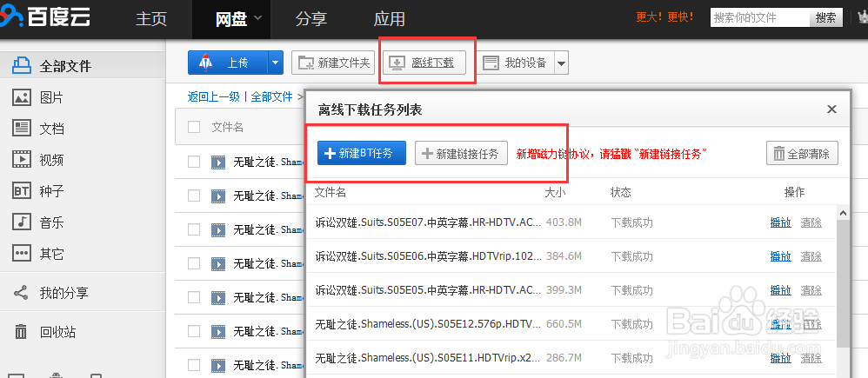Click 全部文件 breadcrumb link
This screenshot has width=868, height=378.
click(272, 96)
